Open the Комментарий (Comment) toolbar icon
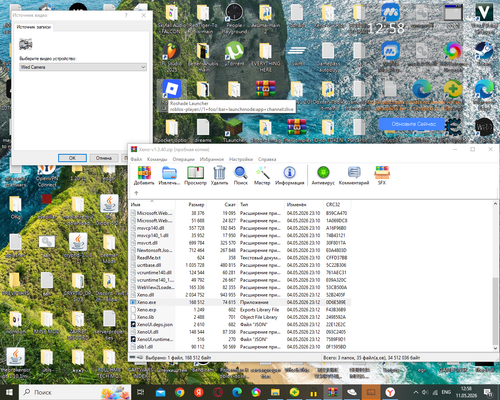Viewport: 500px width, 400px height. (x=354, y=176)
